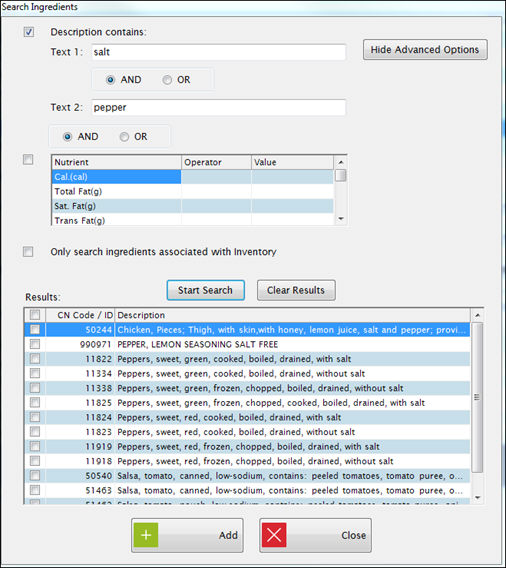Select OR radio under Text 2
Image resolution: width=506 pixels, height=568 pixels.
click(124, 137)
